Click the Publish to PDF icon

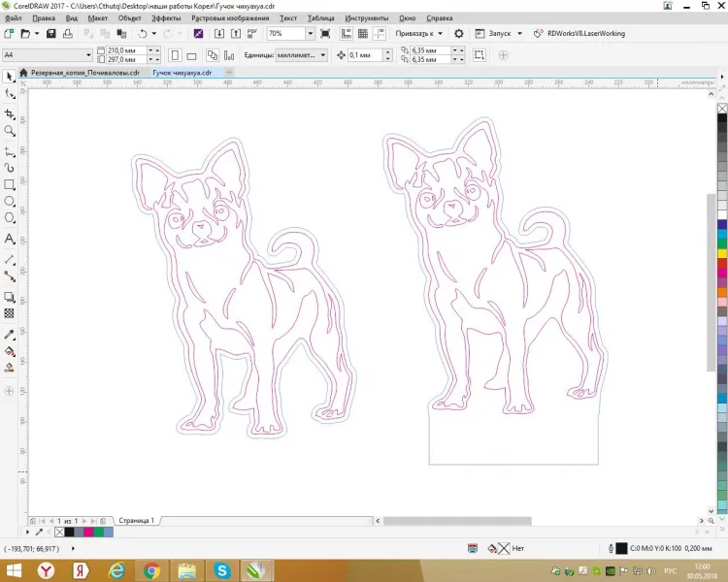pyautogui.click(x=252, y=33)
